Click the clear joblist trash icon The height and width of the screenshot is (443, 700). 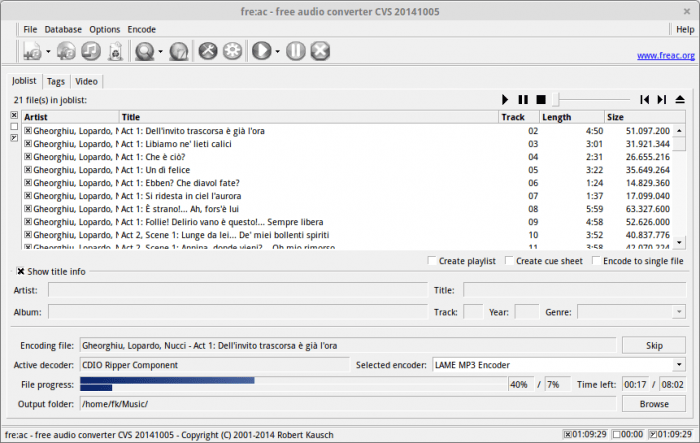pos(114,50)
